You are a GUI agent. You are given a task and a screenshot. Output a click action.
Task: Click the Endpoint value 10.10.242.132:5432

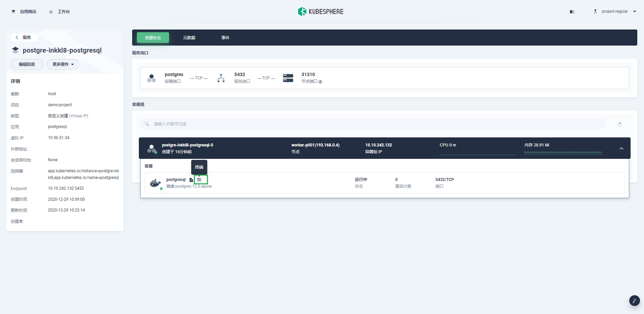66,188
